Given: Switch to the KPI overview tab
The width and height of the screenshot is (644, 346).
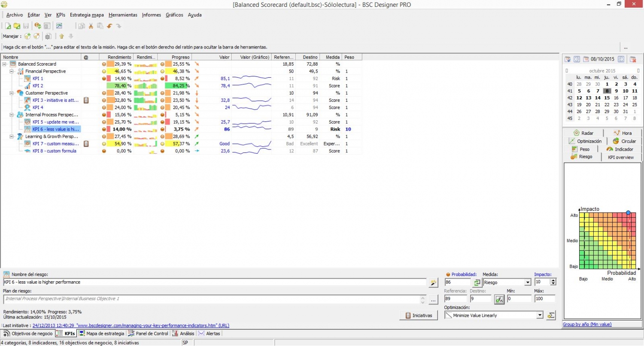Looking at the screenshot, I should (621, 158).
